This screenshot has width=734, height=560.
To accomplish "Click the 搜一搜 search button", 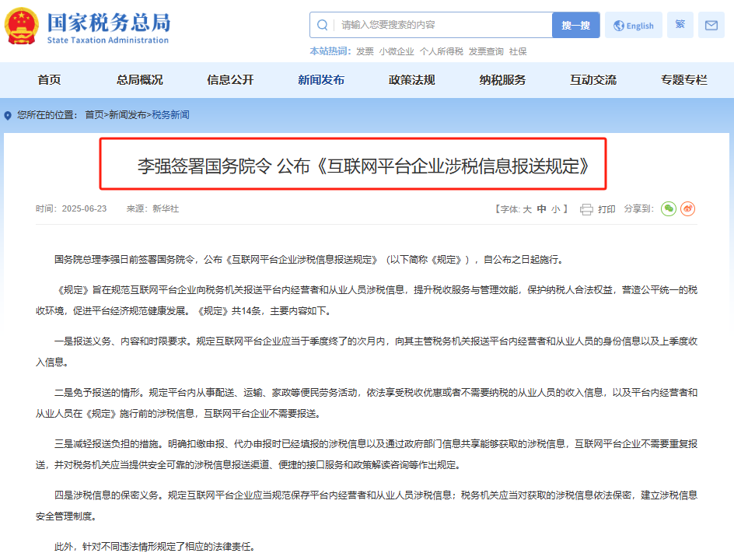I will [x=575, y=24].
